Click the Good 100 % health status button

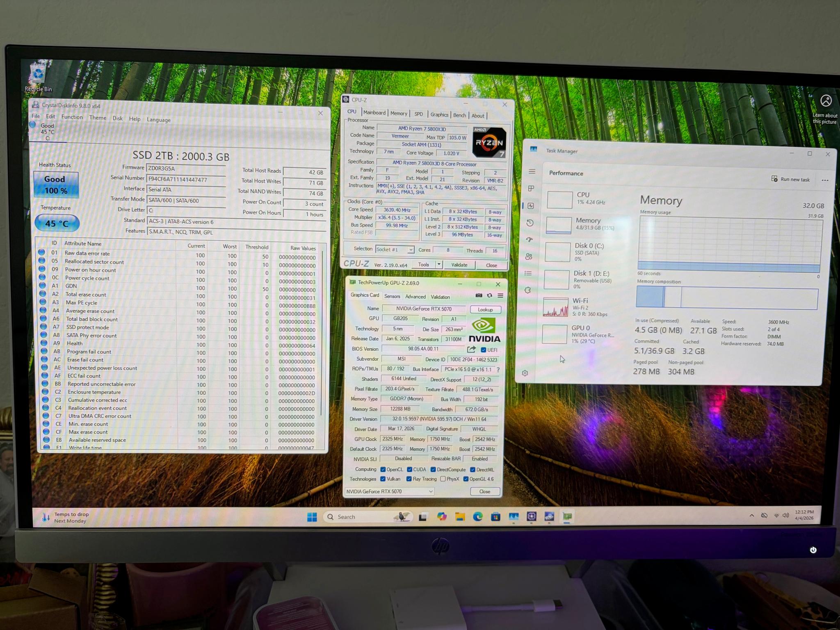pyautogui.click(x=55, y=185)
